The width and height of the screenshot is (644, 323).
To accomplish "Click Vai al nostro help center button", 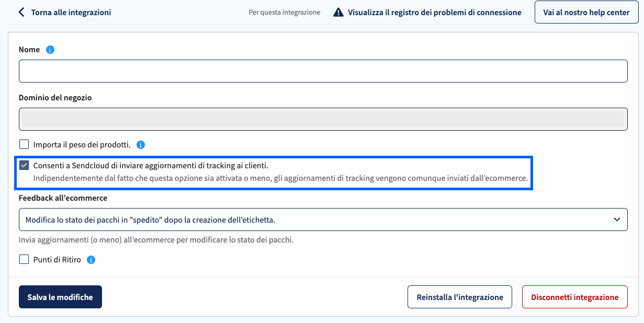I will [x=586, y=12].
